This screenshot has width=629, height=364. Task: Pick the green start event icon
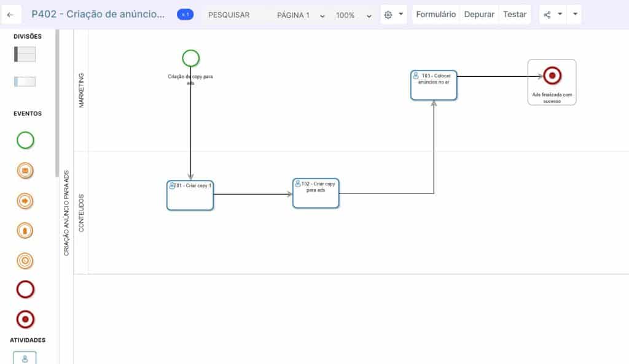coord(25,141)
